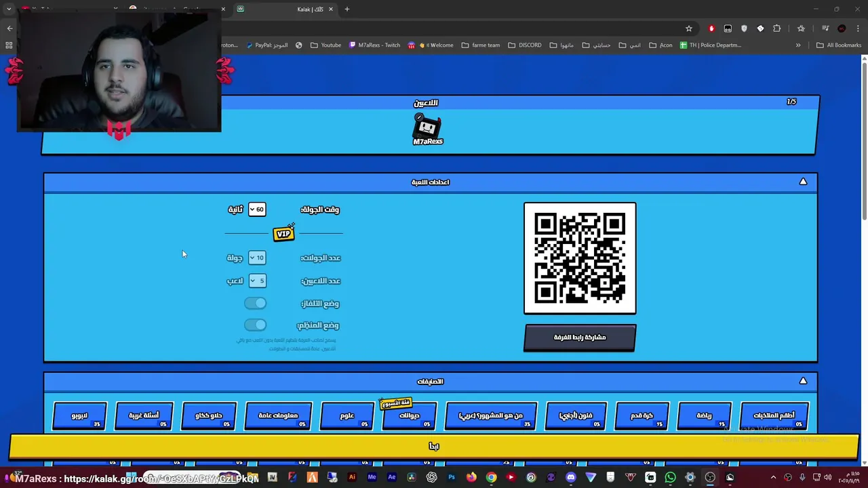Open the browser extensions puzzle icon

[777, 28]
